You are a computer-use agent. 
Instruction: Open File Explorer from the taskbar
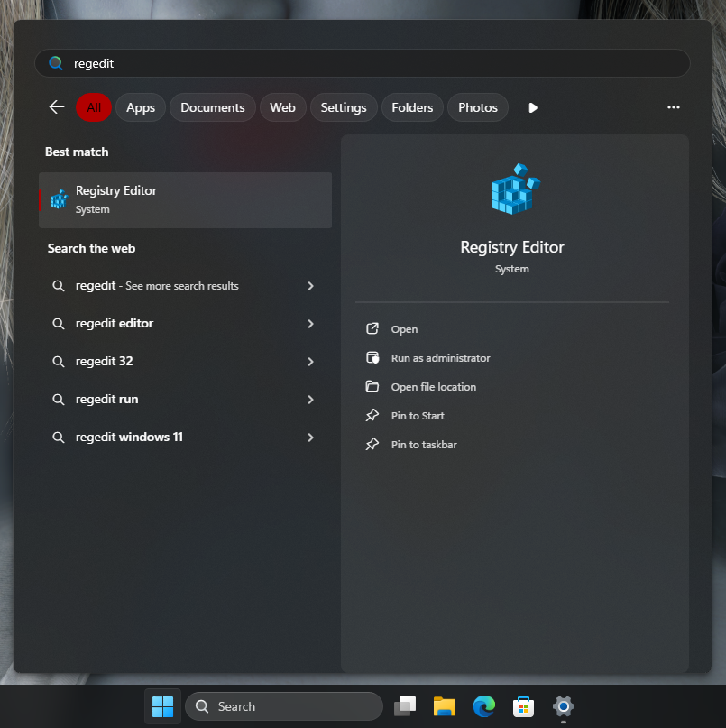[445, 706]
